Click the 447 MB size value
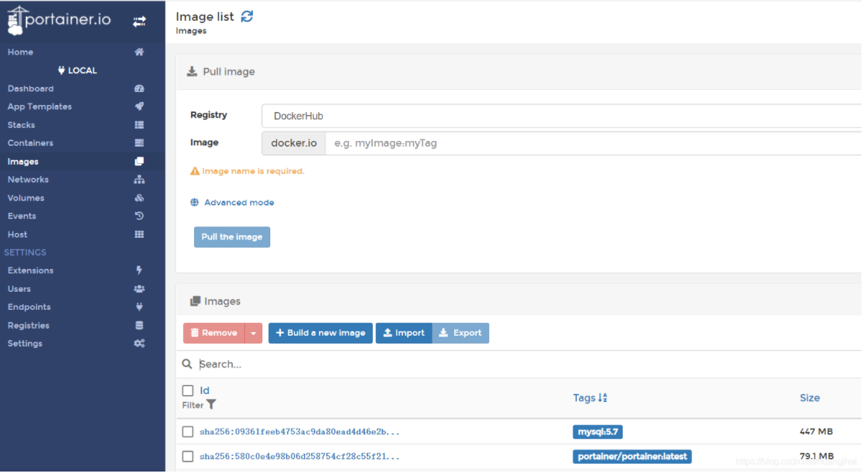868x473 pixels. point(816,432)
